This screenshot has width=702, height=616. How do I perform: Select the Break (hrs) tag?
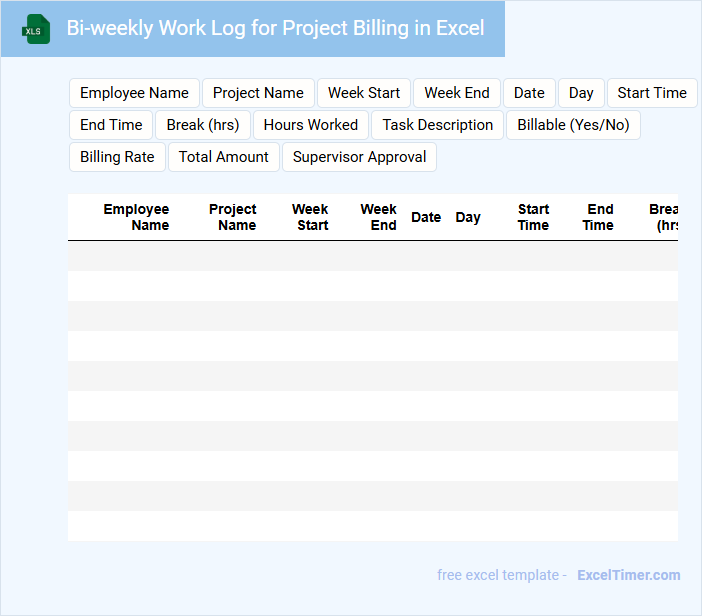[x=203, y=125]
